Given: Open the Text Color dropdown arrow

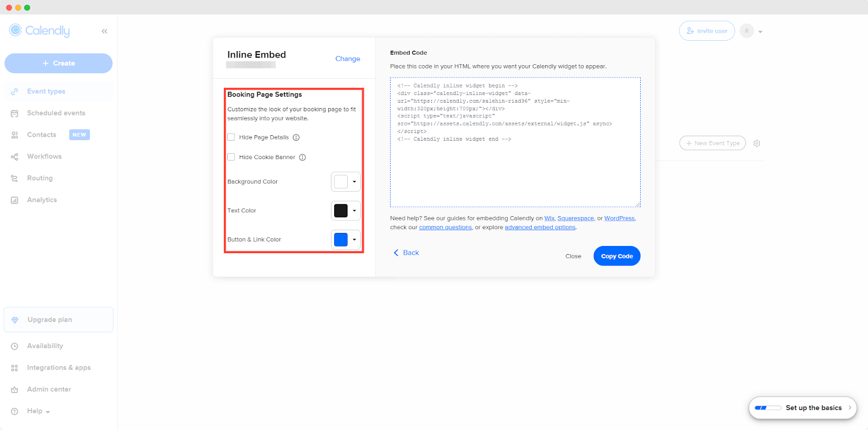Looking at the screenshot, I should 354,211.
